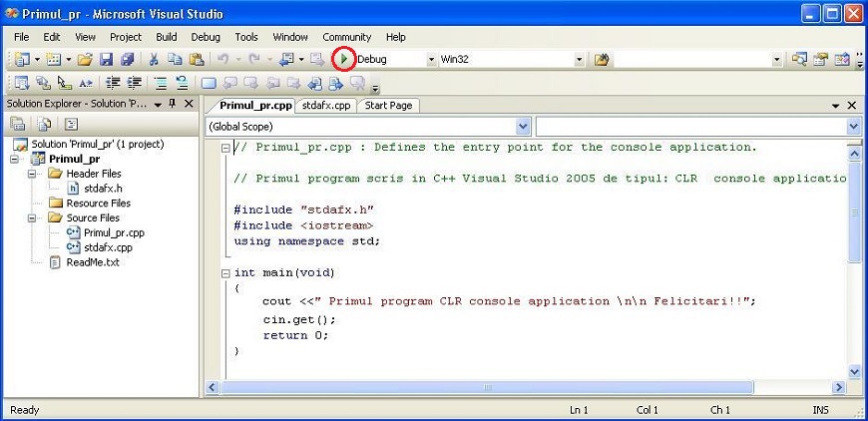Viewport: 868px width, 421px height.
Task: Click the Paste clipboard icon
Action: pos(194,60)
